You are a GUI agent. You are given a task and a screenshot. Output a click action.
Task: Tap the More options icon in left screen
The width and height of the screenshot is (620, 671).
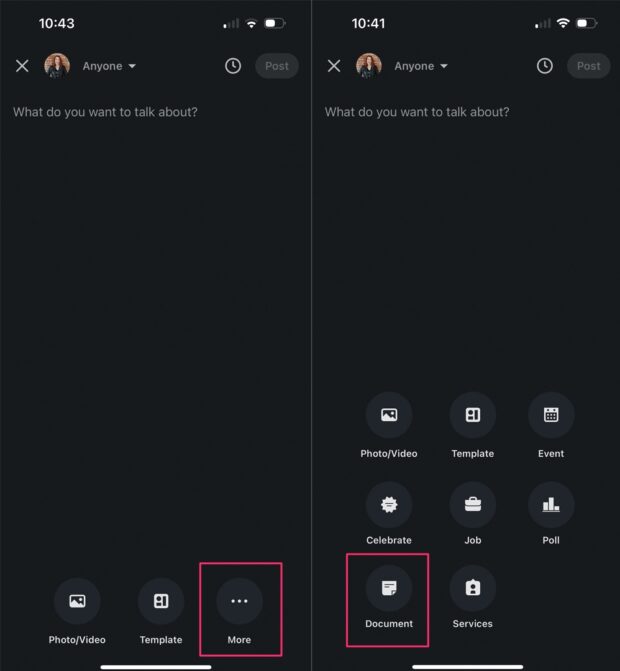(239, 601)
